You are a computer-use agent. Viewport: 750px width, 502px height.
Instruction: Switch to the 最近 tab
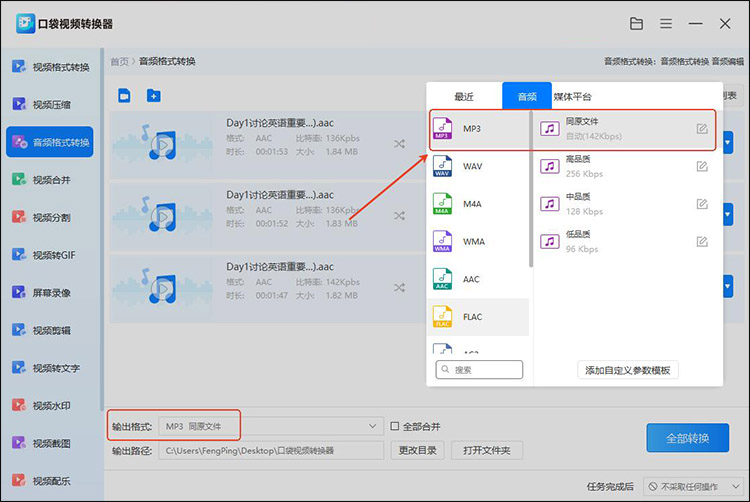pos(464,97)
